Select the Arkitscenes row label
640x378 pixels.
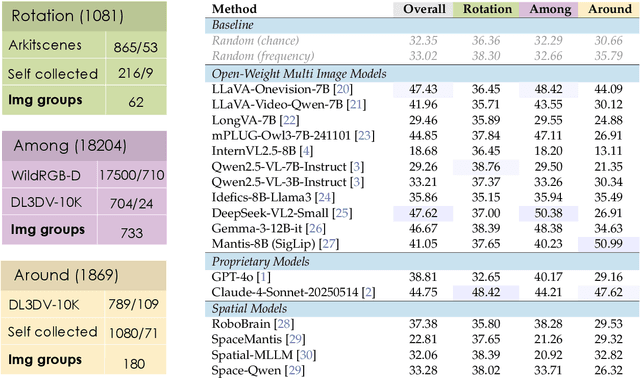point(45,45)
